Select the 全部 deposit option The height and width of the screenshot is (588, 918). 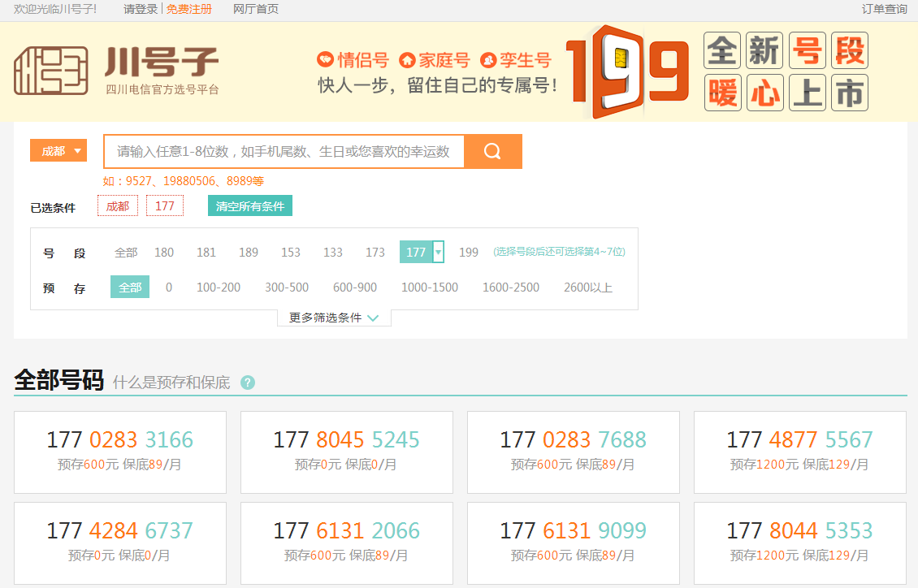pos(130,288)
